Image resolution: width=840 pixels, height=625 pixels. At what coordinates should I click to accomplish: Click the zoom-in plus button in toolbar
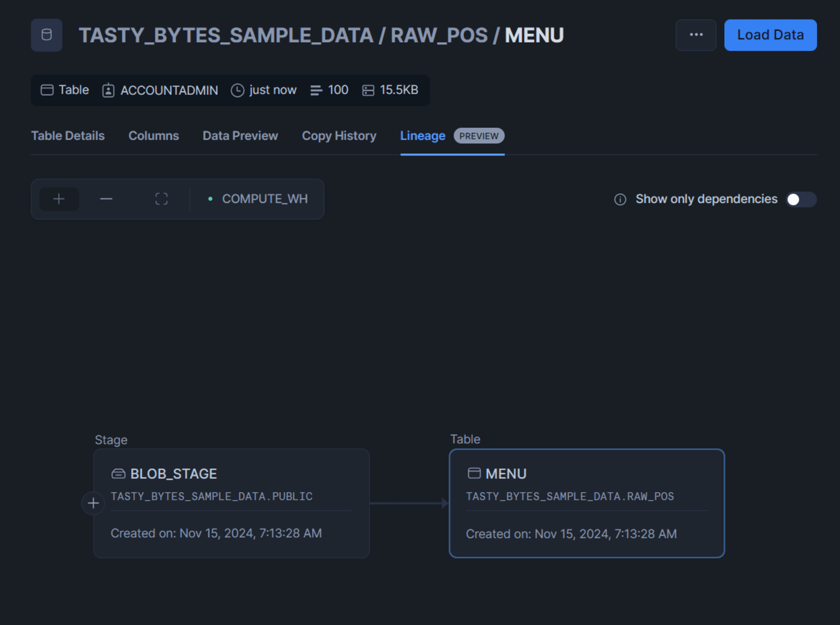(x=58, y=199)
